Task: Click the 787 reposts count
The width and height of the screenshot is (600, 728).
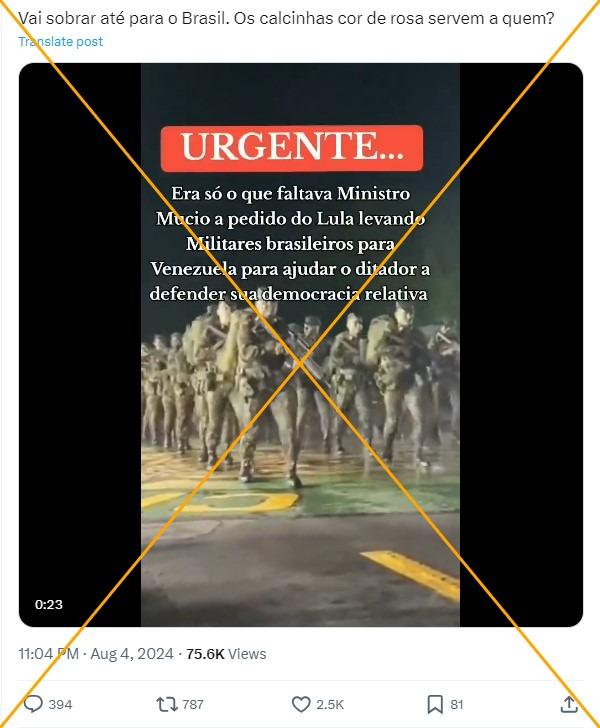Action: [x=193, y=704]
